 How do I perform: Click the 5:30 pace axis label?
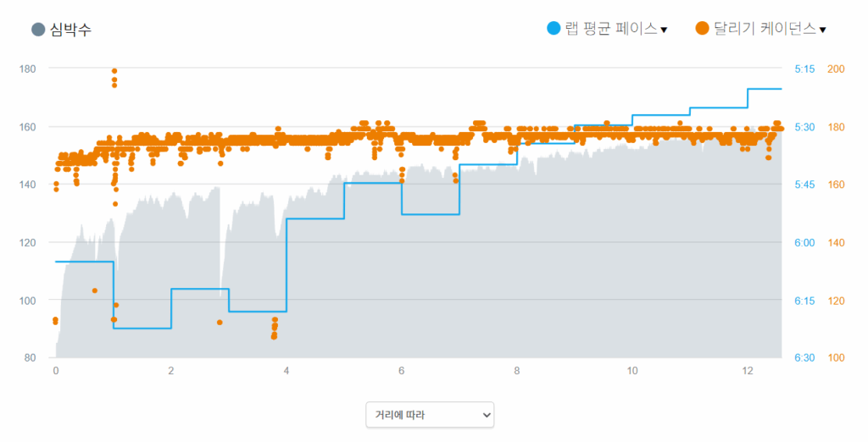(x=804, y=127)
